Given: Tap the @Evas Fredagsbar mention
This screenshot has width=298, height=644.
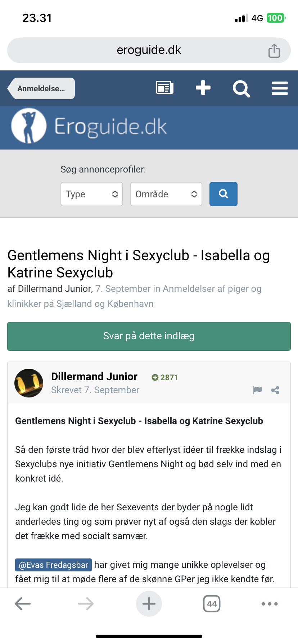Looking at the screenshot, I should pyautogui.click(x=53, y=565).
